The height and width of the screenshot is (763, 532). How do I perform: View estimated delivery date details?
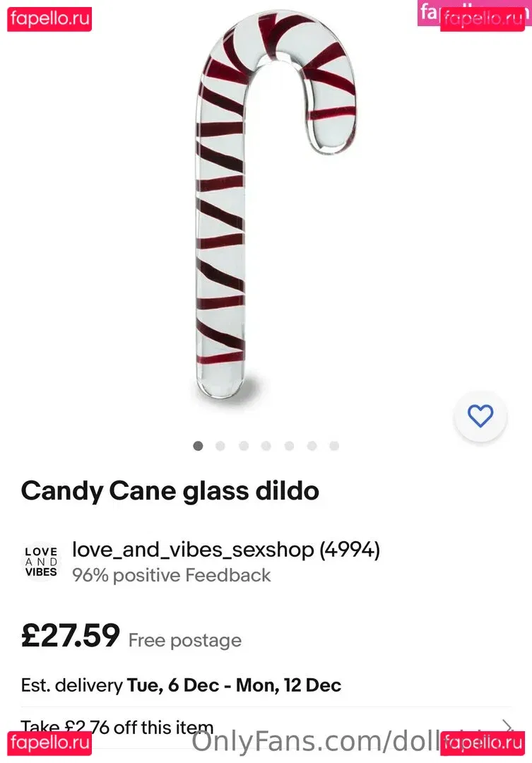pos(181,685)
